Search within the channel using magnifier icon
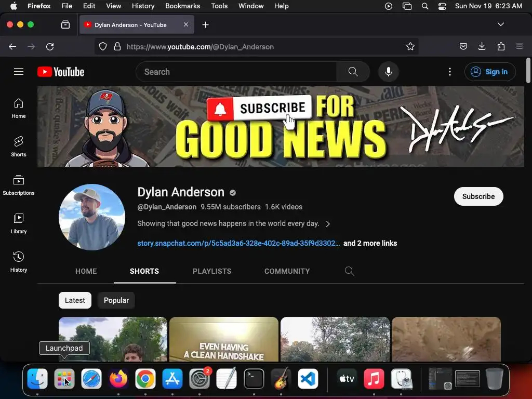 pyautogui.click(x=350, y=271)
